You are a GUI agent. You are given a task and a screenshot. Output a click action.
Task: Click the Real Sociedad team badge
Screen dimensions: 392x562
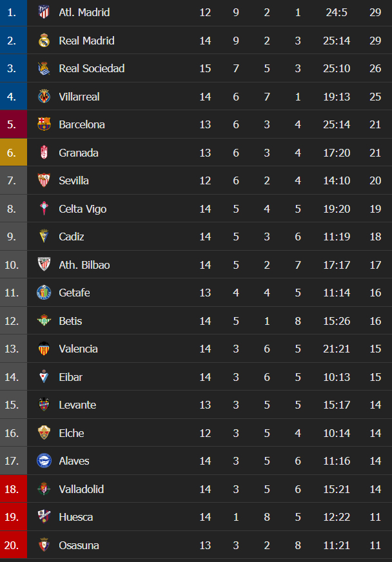[x=44, y=68]
